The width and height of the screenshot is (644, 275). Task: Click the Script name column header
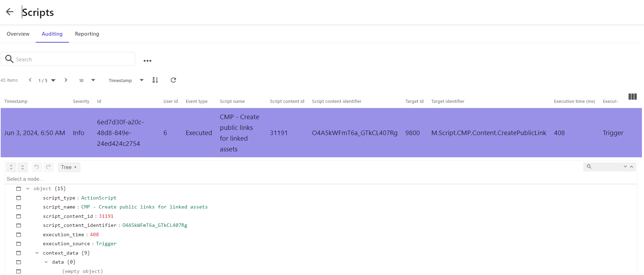pyautogui.click(x=232, y=101)
